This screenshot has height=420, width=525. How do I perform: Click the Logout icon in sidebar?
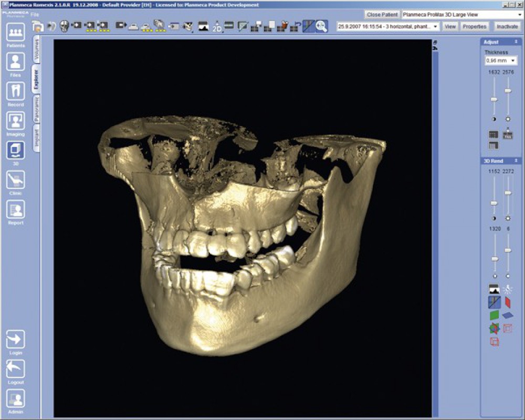16,370
